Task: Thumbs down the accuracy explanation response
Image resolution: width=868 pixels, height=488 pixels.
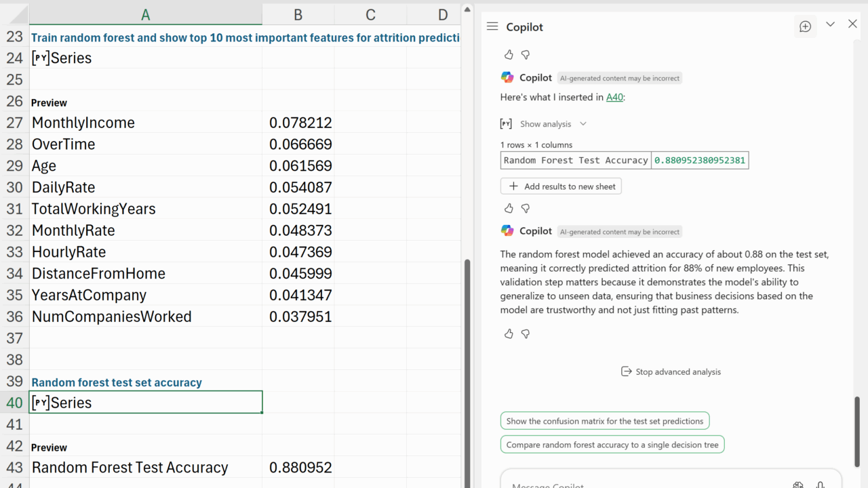Action: [526, 333]
